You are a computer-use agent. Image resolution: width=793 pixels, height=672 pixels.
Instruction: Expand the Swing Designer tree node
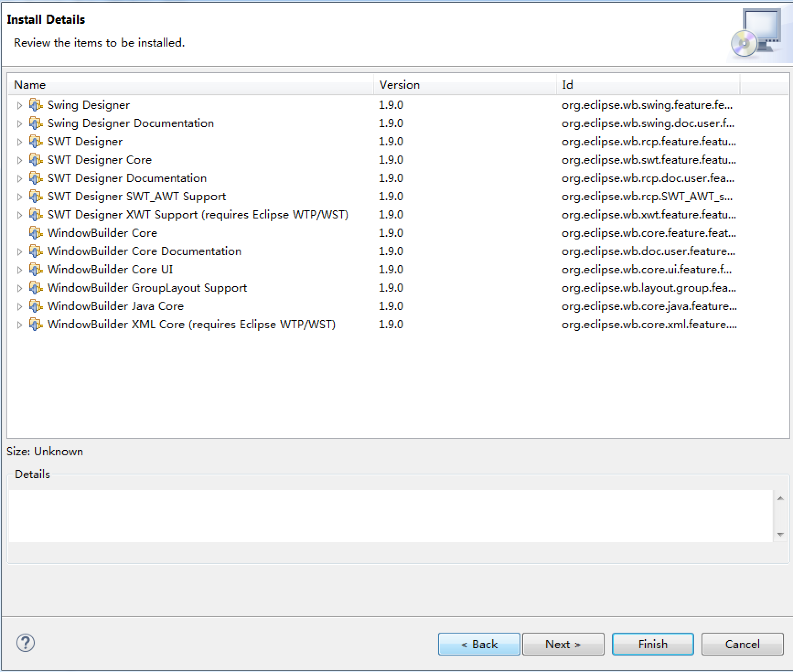19,106
